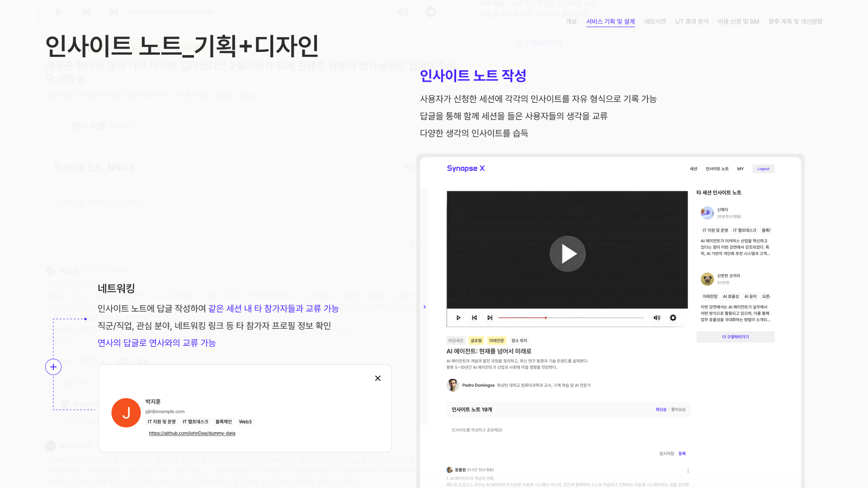Click Pedro Domingos speaker avatar
The width and height of the screenshot is (868, 488).
click(x=453, y=385)
